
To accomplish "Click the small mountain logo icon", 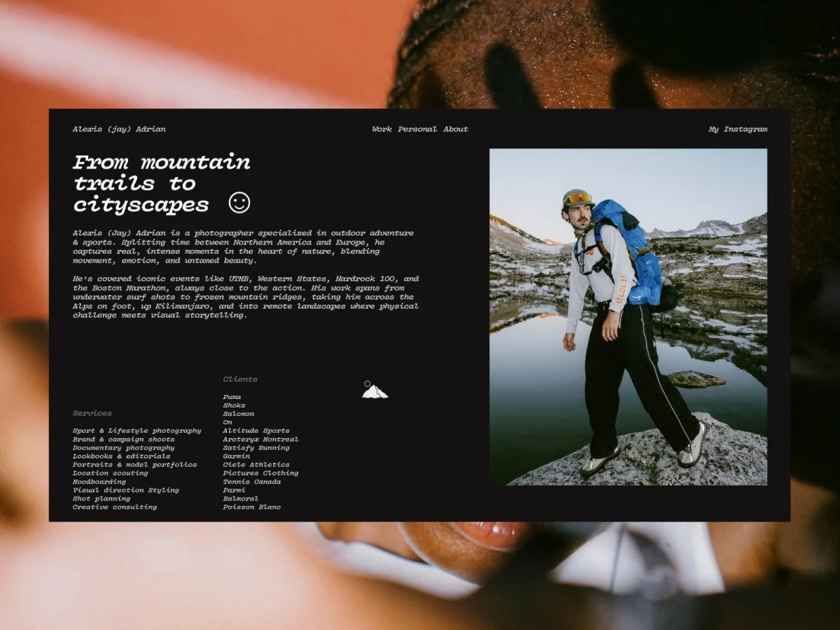I will point(374,390).
